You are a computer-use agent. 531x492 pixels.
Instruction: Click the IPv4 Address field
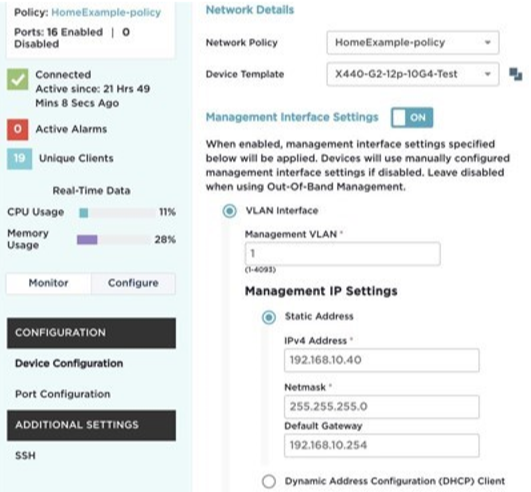(382, 360)
